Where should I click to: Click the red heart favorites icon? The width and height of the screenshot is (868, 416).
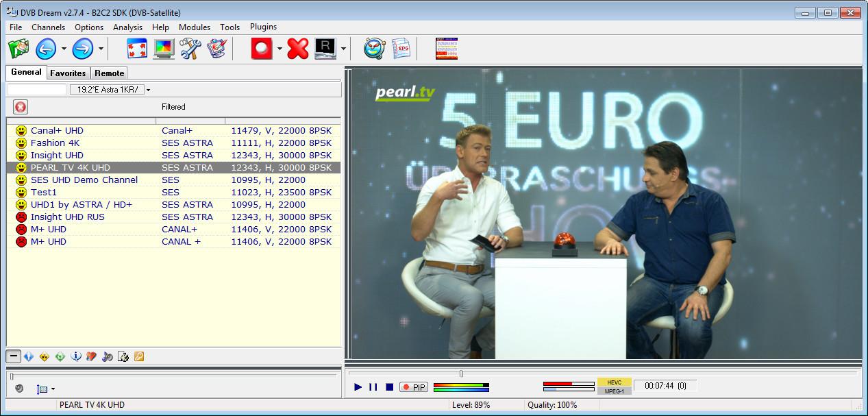91,356
